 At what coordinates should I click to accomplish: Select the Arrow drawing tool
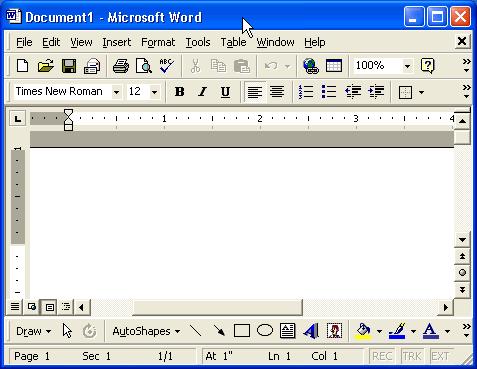click(x=219, y=331)
